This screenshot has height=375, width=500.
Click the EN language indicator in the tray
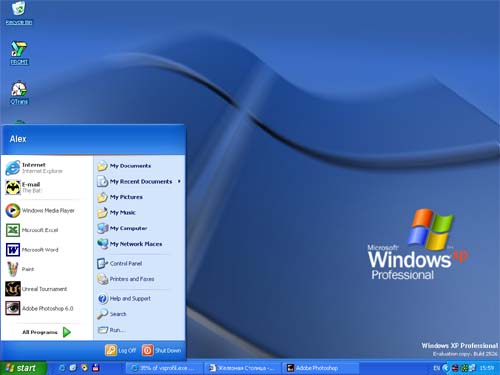point(436,368)
